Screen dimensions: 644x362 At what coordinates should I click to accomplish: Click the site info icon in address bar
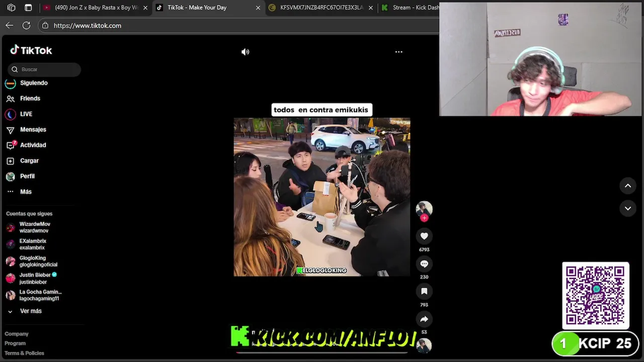point(45,25)
